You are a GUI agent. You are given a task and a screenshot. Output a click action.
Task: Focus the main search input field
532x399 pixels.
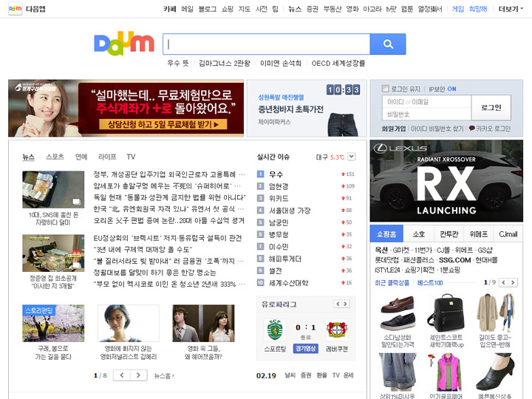pos(266,44)
